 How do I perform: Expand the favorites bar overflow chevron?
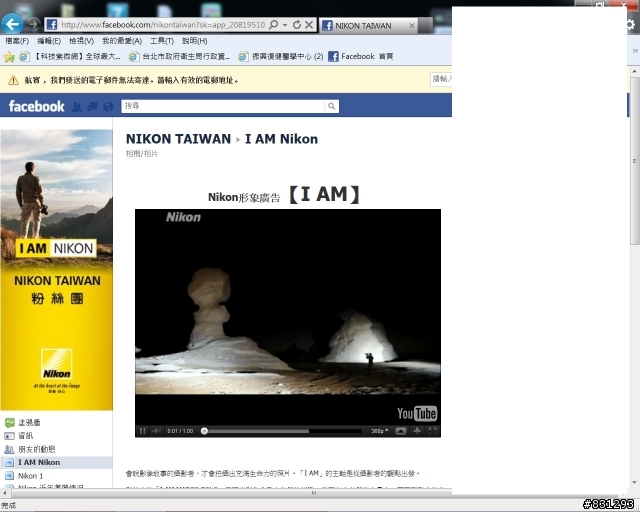click(x=635, y=51)
